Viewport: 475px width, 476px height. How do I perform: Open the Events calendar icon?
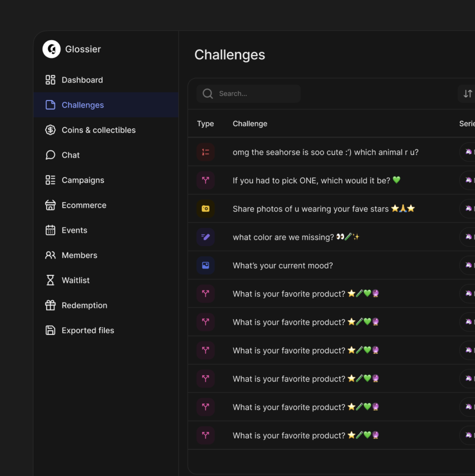[x=50, y=230]
